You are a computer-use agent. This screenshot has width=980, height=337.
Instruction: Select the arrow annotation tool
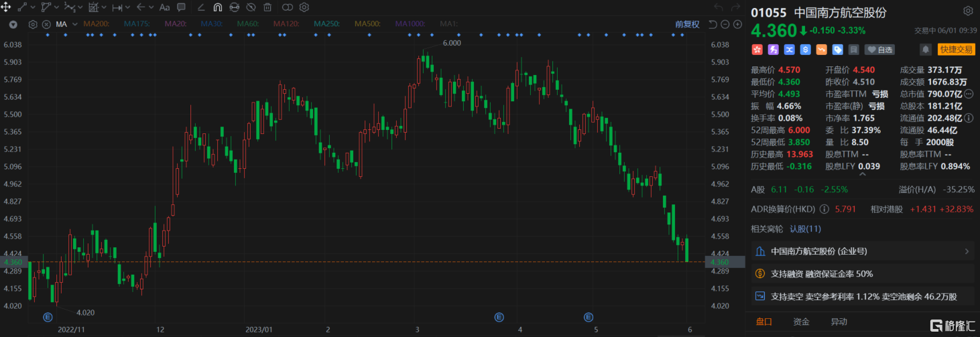pyautogui.click(x=141, y=7)
